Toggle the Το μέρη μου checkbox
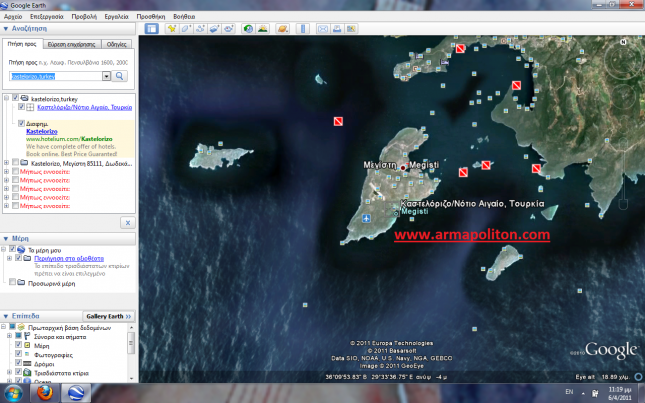This screenshot has width=645, height=403. (12, 249)
